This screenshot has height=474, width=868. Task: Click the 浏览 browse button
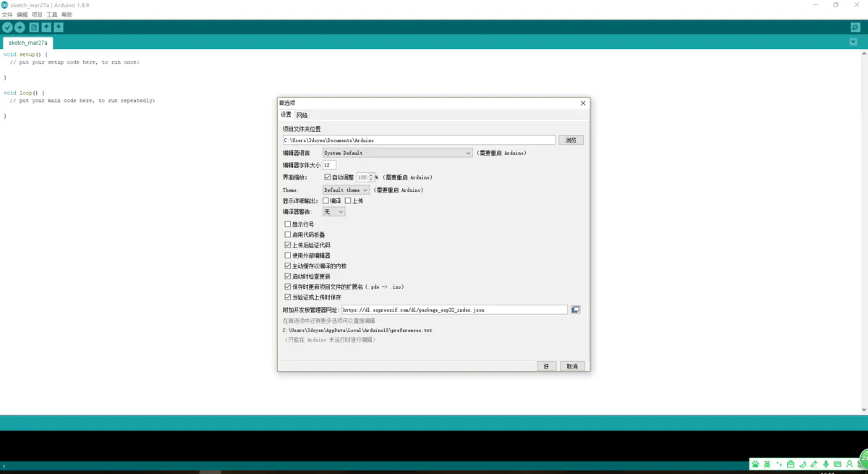[x=571, y=140]
